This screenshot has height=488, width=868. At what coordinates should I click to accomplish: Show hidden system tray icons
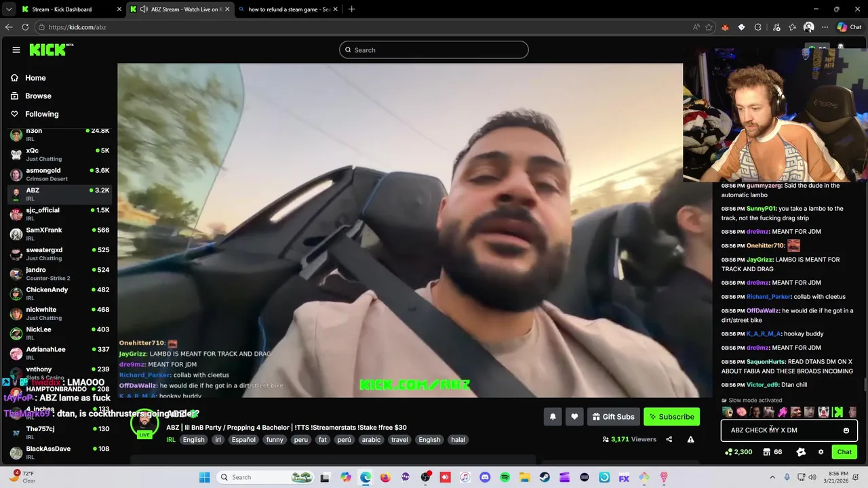[x=772, y=477]
